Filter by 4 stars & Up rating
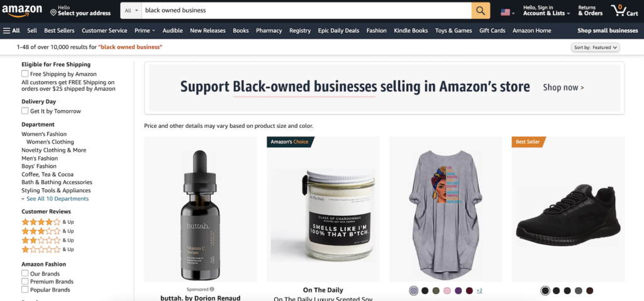644x301 pixels. click(48, 222)
